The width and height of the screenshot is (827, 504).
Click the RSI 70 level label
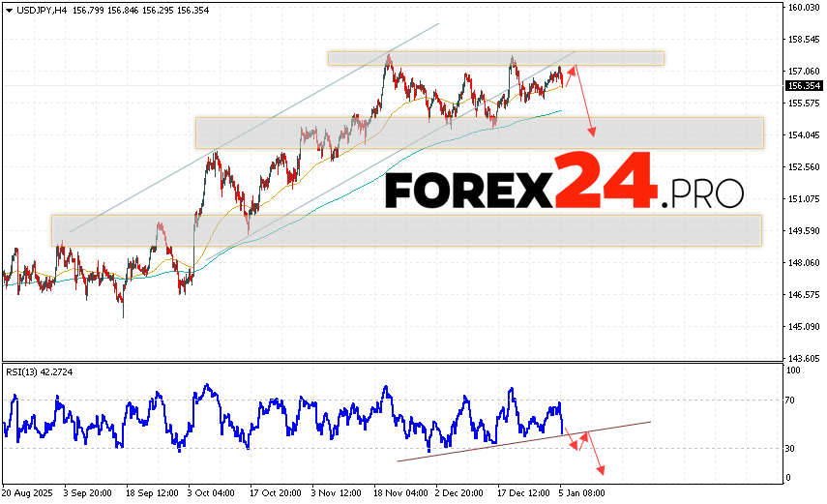click(791, 400)
